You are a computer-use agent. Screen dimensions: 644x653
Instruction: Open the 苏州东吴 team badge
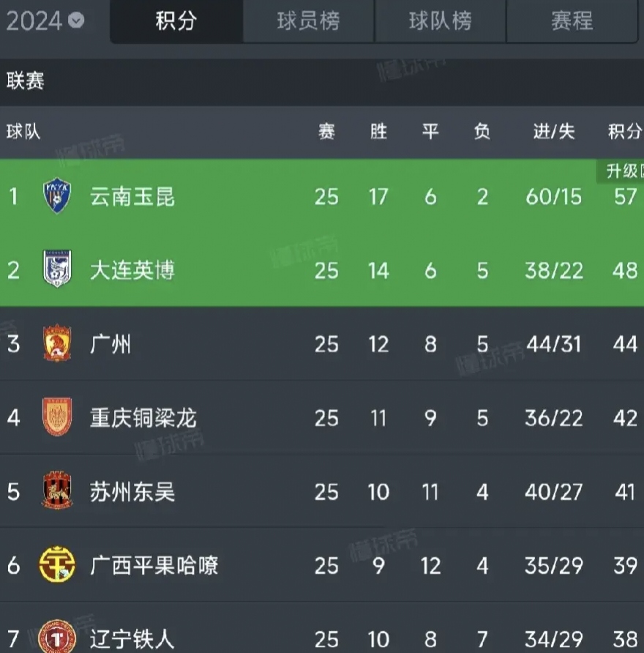(55, 491)
